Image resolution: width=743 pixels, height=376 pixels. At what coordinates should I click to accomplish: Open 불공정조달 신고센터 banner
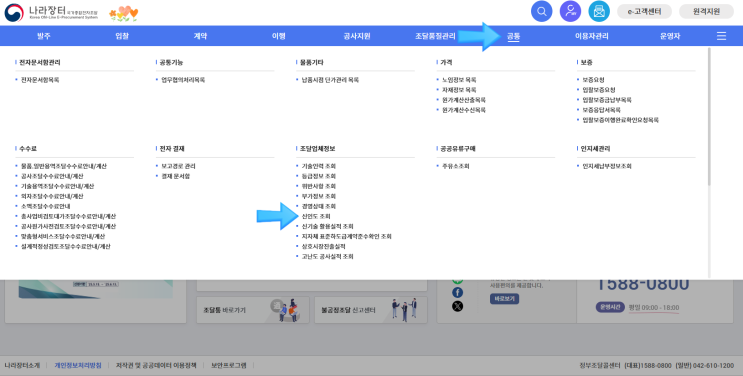pyautogui.click(x=371, y=310)
